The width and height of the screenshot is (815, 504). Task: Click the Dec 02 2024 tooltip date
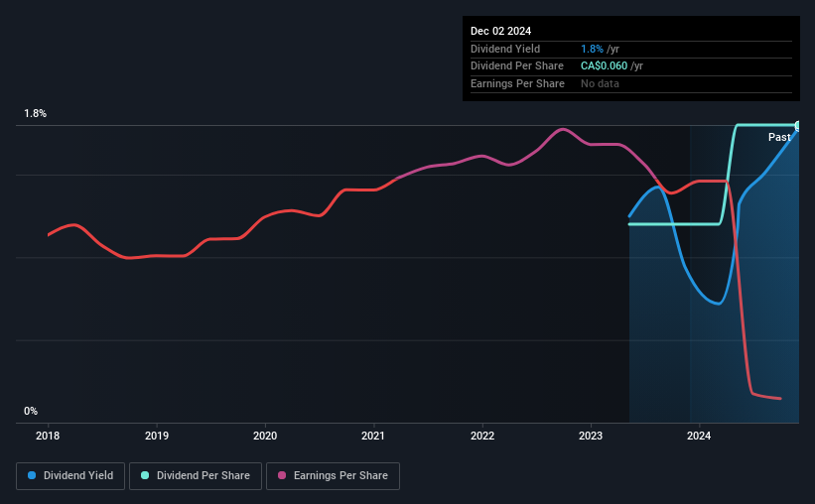(x=500, y=31)
